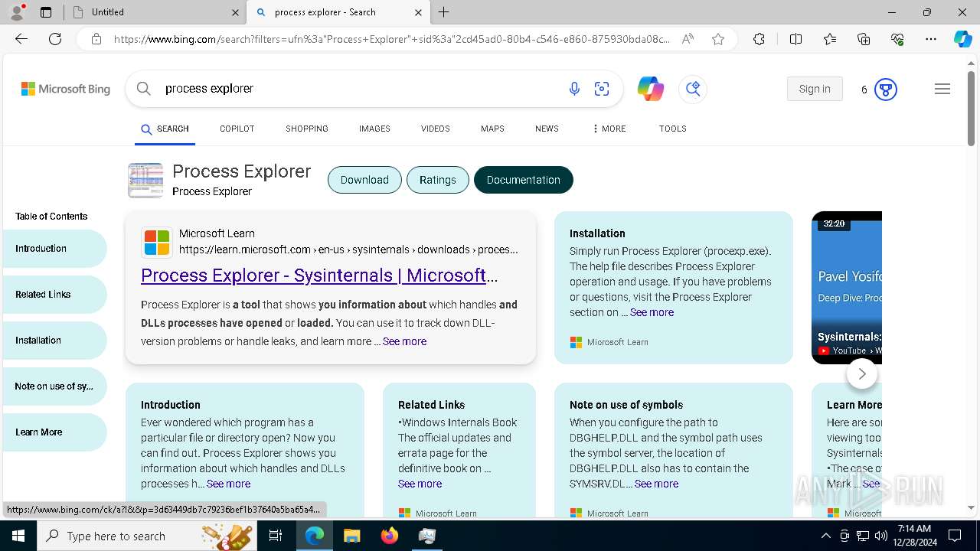Jump to Related Links in Table of Contents
This screenshot has height=551, width=980.
coord(54,295)
